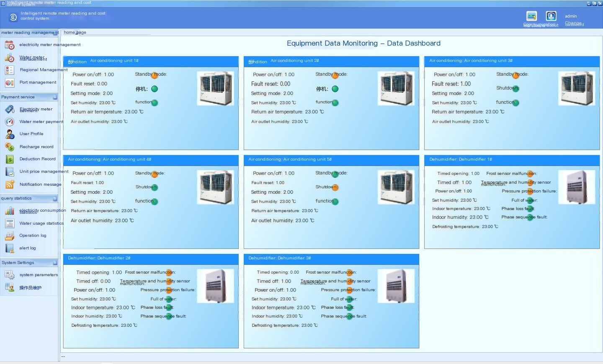
Task: Open Operation log icon
Action: pyautogui.click(x=10, y=236)
